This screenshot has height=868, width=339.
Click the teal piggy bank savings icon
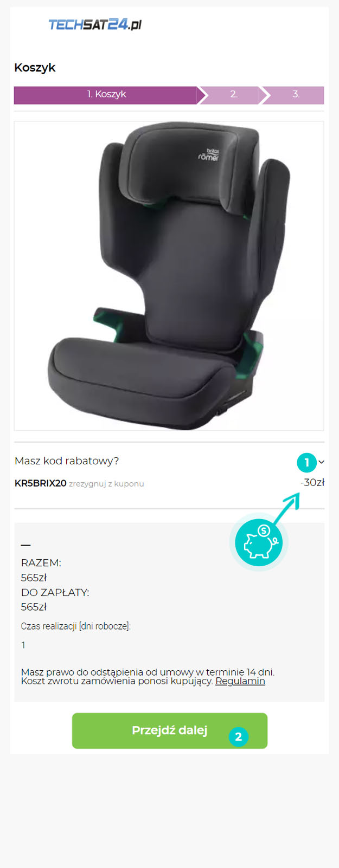(x=259, y=542)
